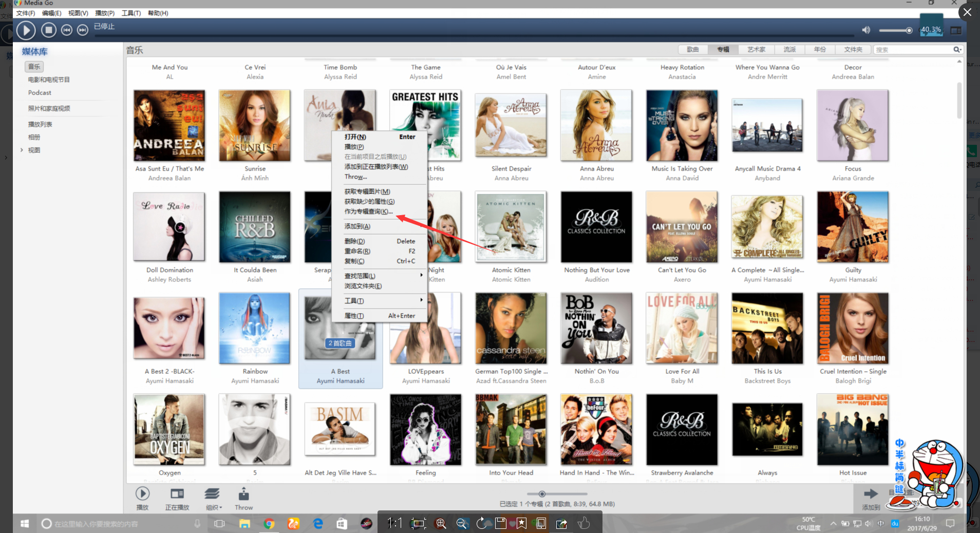This screenshot has height=533, width=980.
Task: Select Podcast in the sidebar
Action: click(x=40, y=93)
